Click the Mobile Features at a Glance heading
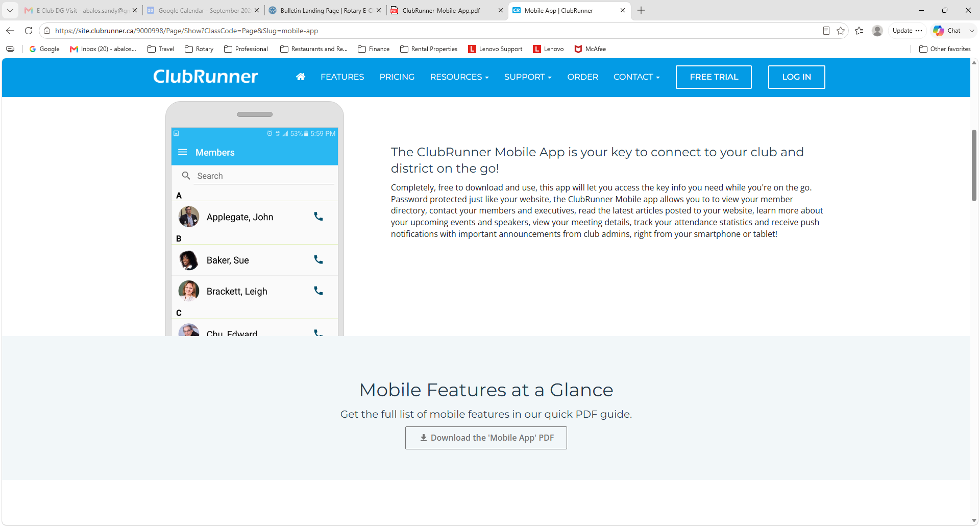Image resolution: width=980 pixels, height=527 pixels. [x=486, y=390]
